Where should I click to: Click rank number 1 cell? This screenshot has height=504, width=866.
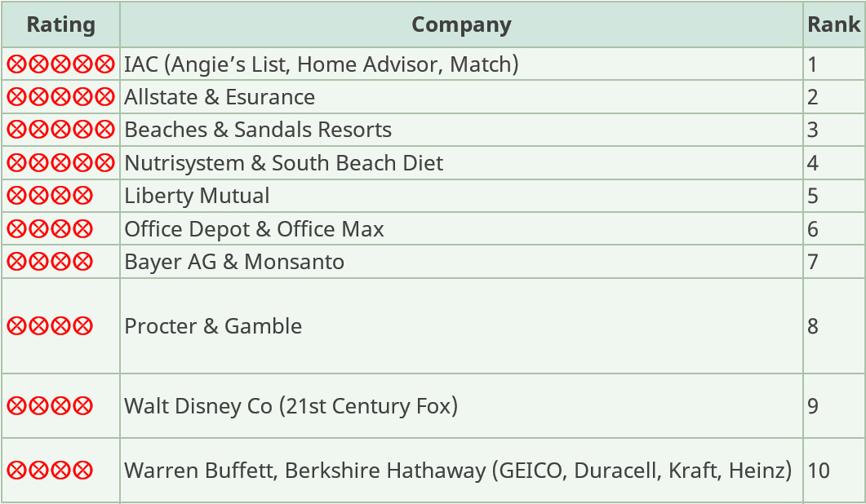[x=813, y=64]
